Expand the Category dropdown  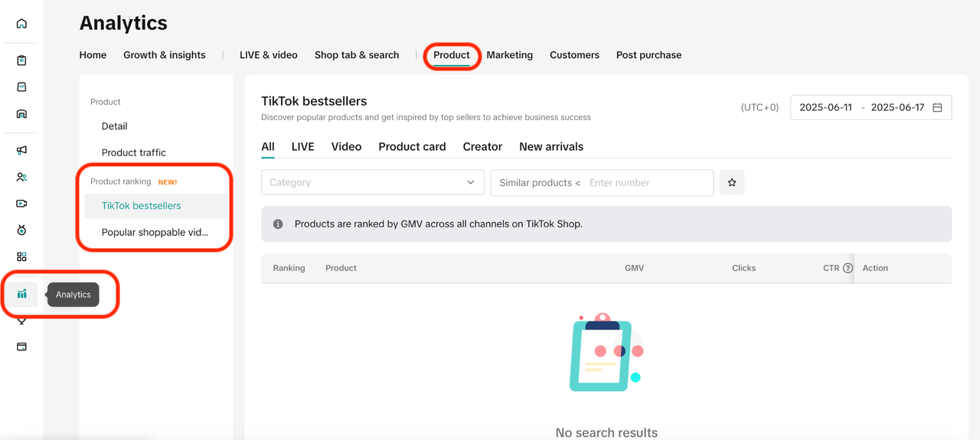point(372,183)
